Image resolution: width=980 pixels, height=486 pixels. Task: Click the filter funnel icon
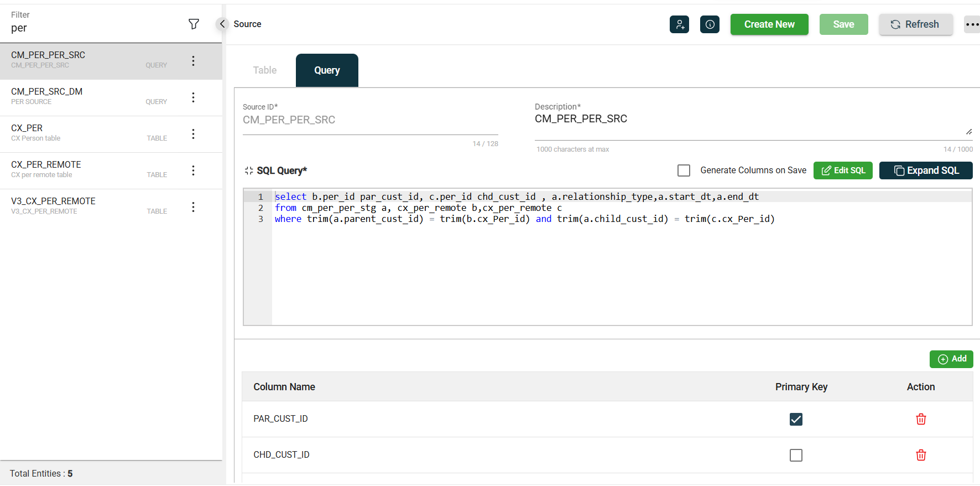point(194,24)
